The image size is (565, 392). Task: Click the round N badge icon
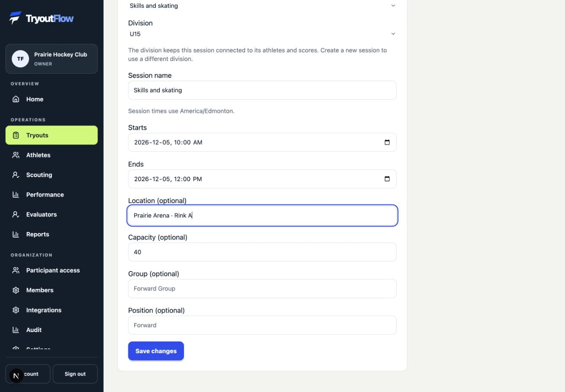point(16,376)
